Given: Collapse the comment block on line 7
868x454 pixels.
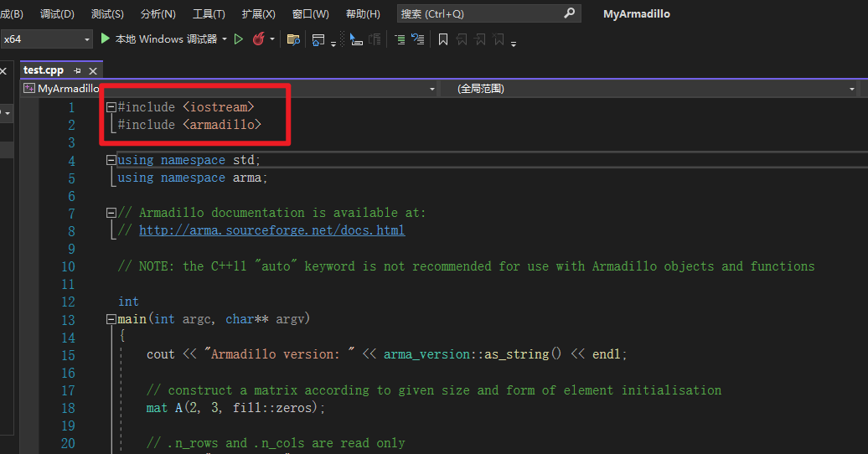Looking at the screenshot, I should [x=111, y=213].
